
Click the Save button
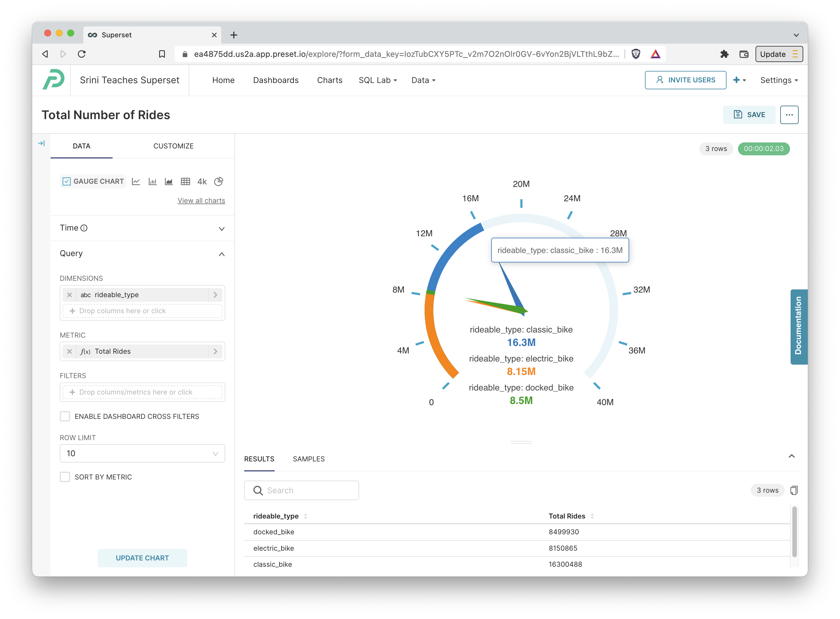click(x=749, y=115)
